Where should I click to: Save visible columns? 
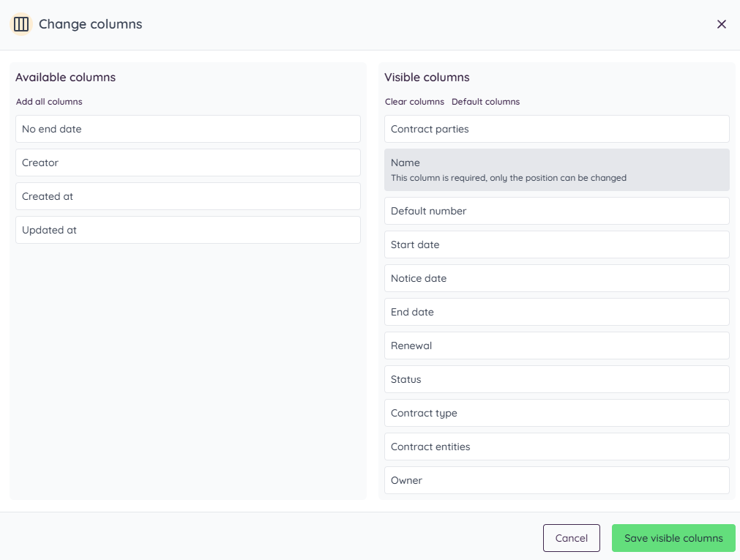tap(673, 537)
